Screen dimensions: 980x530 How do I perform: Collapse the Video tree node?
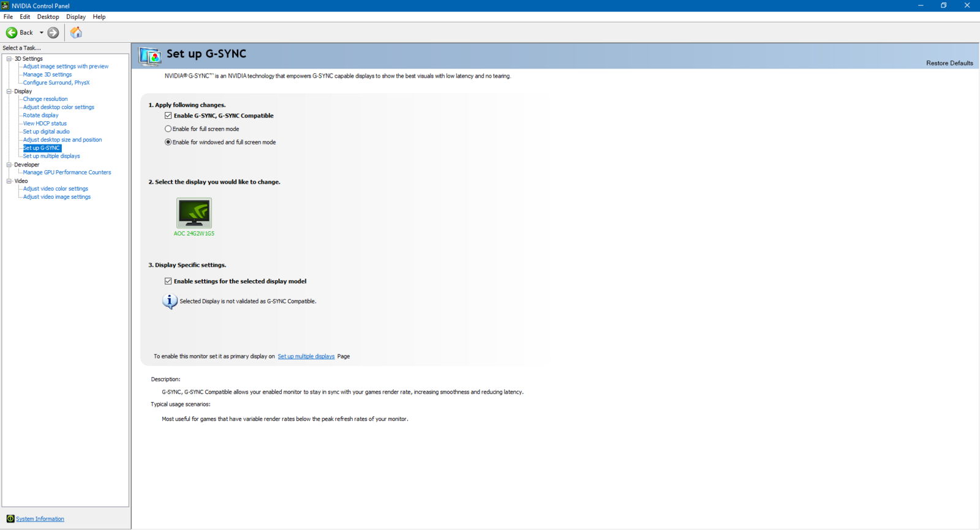[9, 181]
